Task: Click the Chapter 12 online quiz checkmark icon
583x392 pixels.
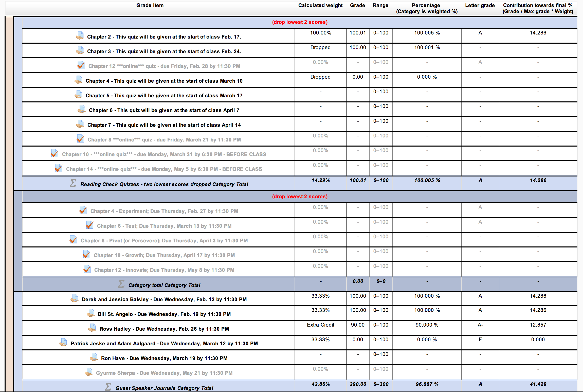Action: pyautogui.click(x=81, y=65)
